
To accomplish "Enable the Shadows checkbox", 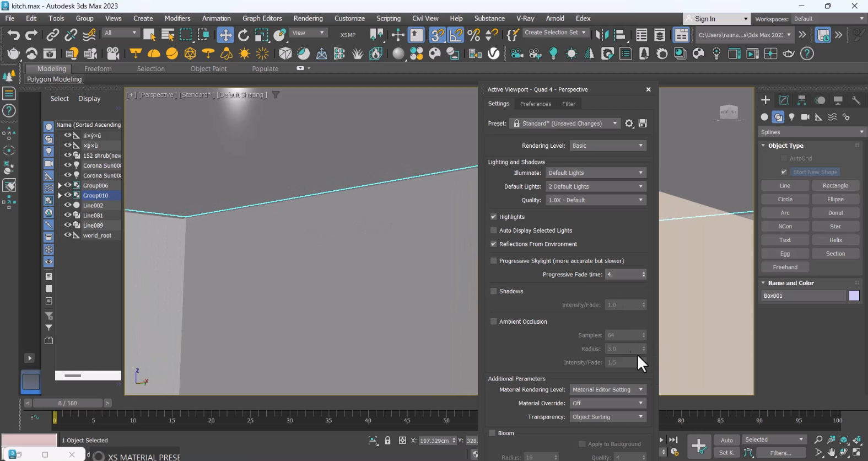I will (x=494, y=291).
